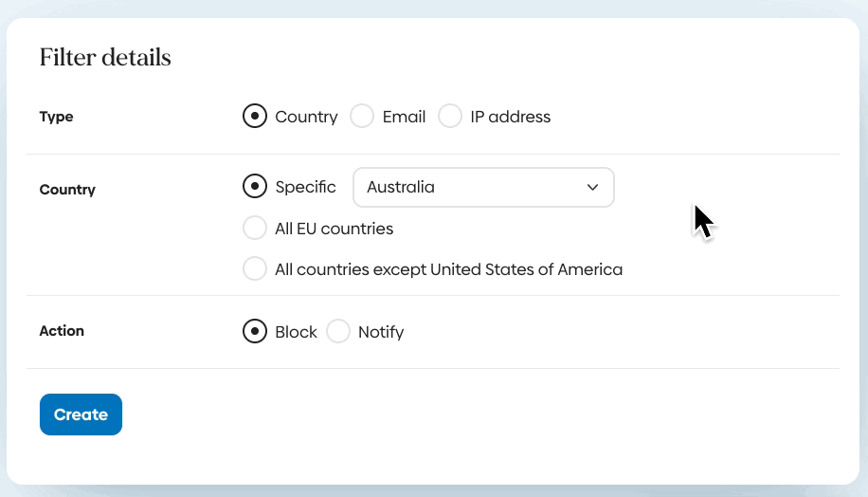Expand the country dropdown chevron arrow

click(593, 187)
